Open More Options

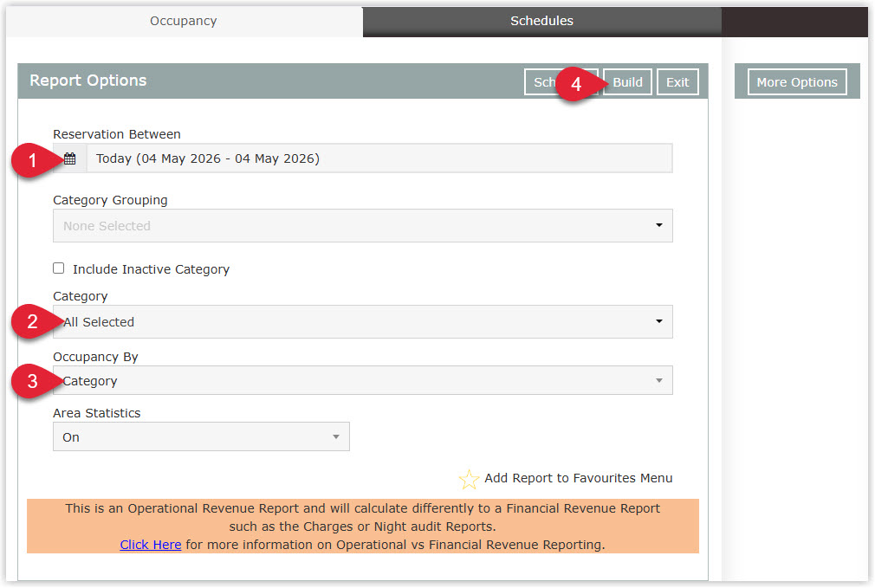tap(797, 82)
